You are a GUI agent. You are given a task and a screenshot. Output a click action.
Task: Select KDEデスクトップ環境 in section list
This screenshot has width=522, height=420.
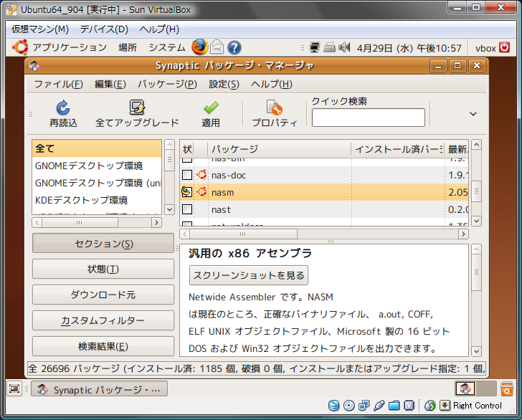(97, 200)
